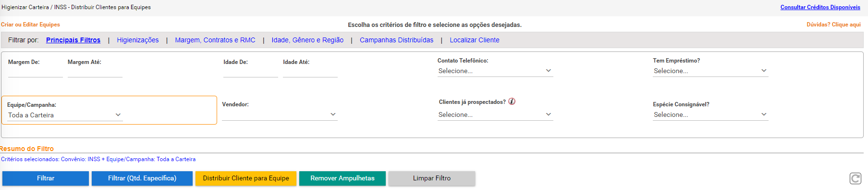Click the info icon beside Clientes já prospectados

click(x=512, y=101)
